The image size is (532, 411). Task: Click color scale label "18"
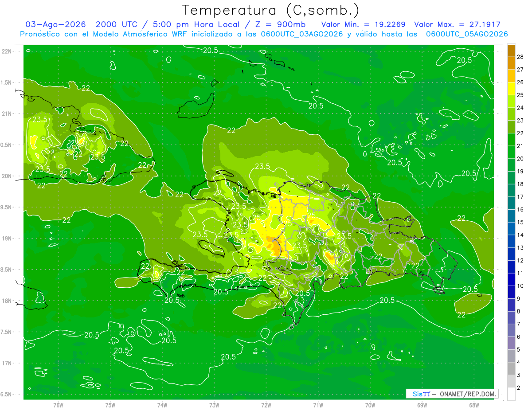[520, 184]
